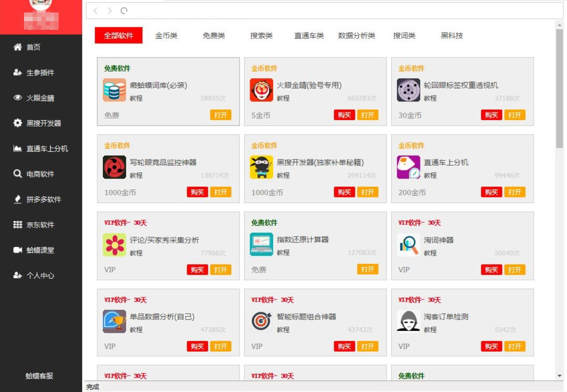The width and height of the screenshot is (567, 392).
Task: Click the 淘词神器 magnifier chart icon
Action: click(409, 245)
